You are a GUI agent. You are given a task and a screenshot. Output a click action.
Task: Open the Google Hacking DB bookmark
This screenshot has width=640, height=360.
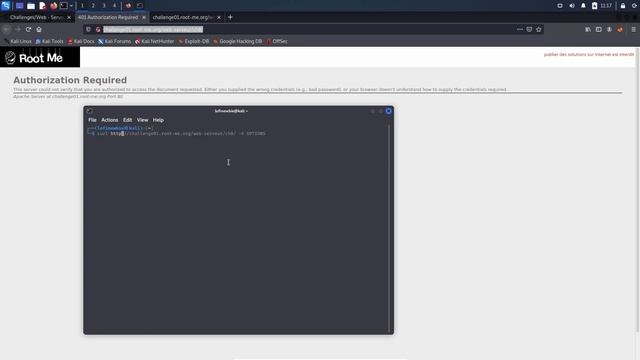coord(238,41)
